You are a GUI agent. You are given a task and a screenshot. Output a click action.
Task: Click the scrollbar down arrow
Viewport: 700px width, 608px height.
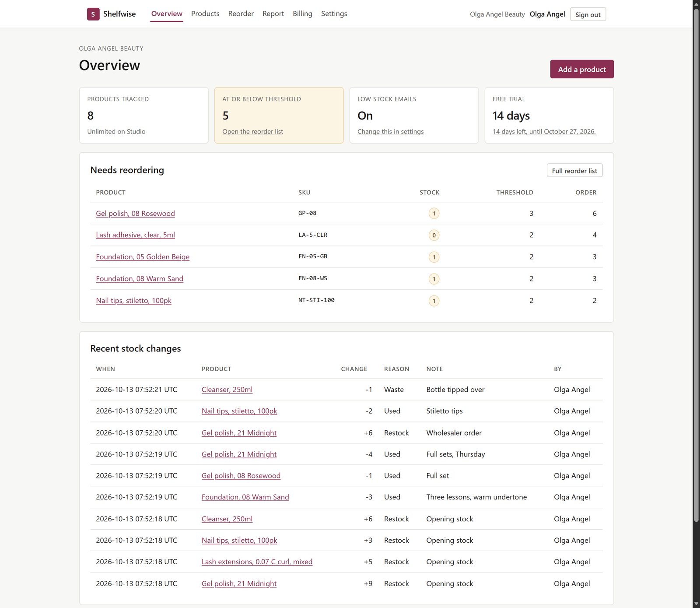(696, 604)
